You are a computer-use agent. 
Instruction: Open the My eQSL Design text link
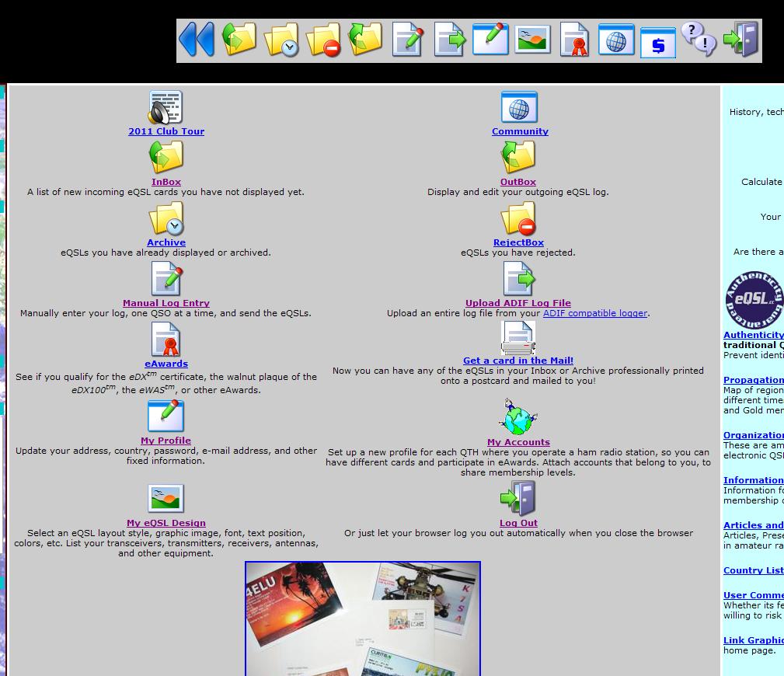pyautogui.click(x=166, y=523)
